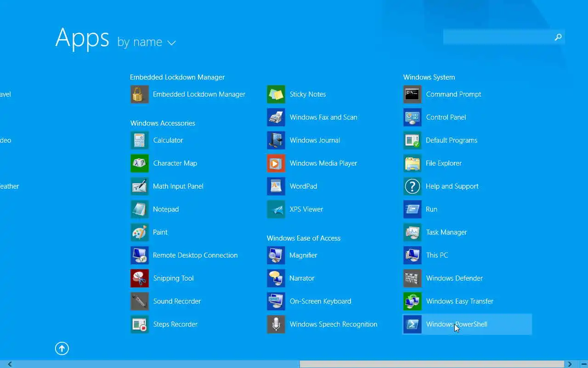Expand the 'by name' sort dropdown

coord(147,42)
